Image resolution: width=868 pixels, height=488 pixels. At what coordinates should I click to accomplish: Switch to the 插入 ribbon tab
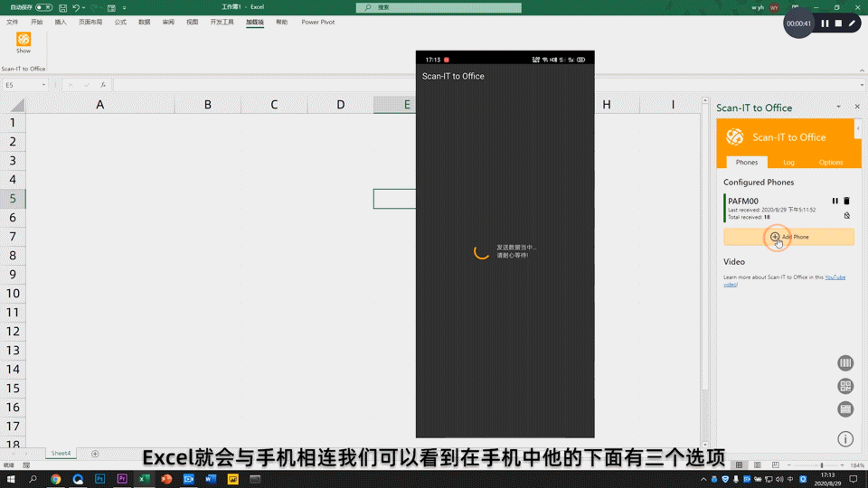61,22
